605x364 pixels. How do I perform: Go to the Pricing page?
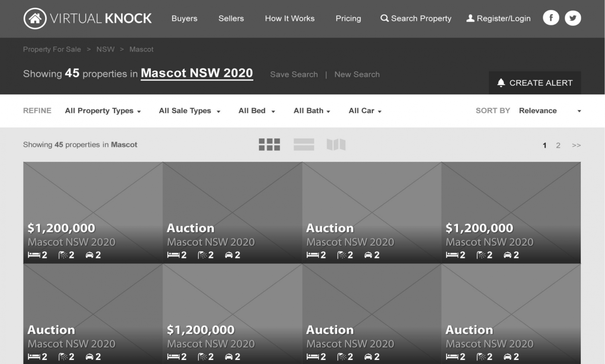click(348, 19)
